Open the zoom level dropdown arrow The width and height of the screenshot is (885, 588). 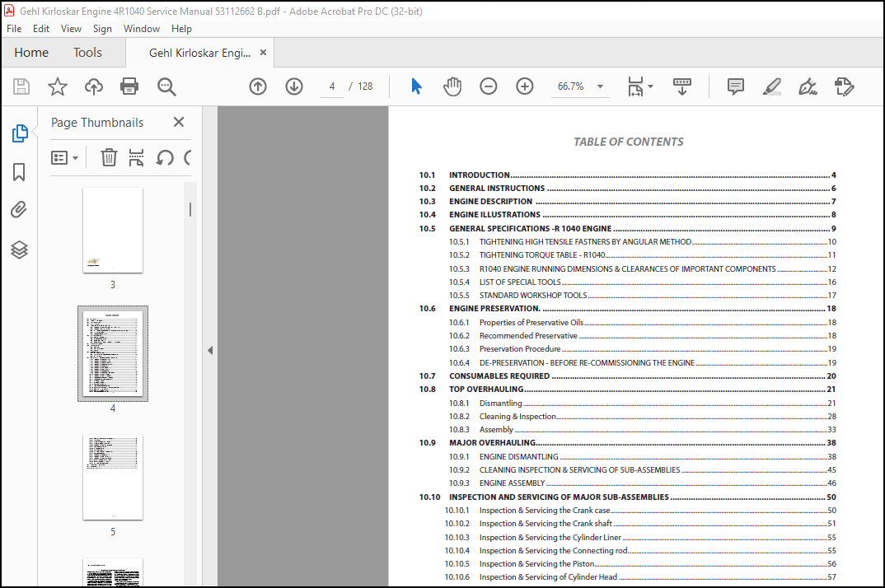click(601, 86)
